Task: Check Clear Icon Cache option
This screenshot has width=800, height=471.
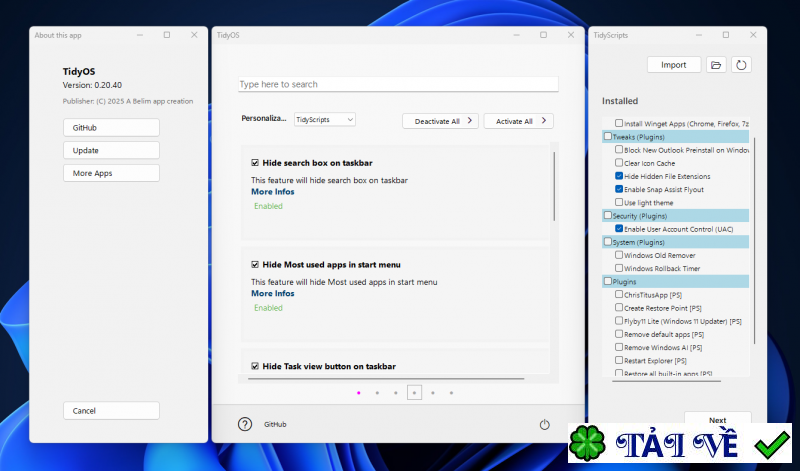Action: point(619,163)
